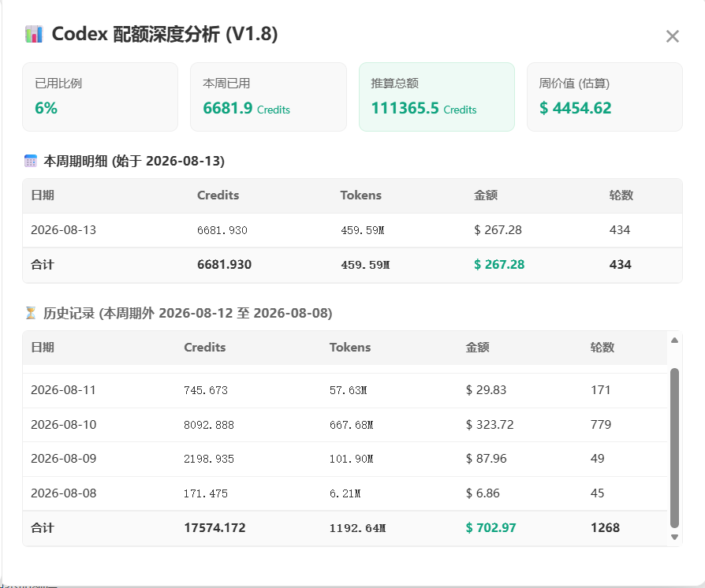Click the current-period 合计 row label

tap(43, 264)
